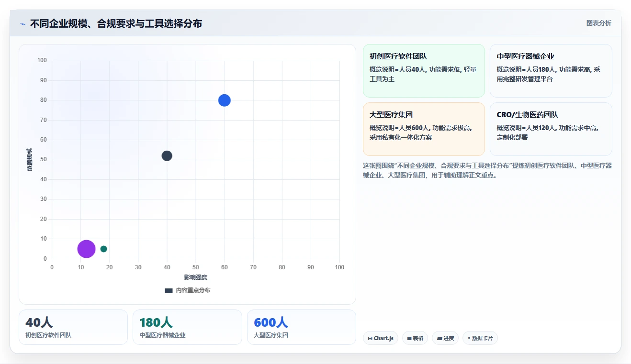Viewport: 631px width, 364px height.
Task: Click the 进度 tag chip
Action: pyautogui.click(x=445, y=338)
